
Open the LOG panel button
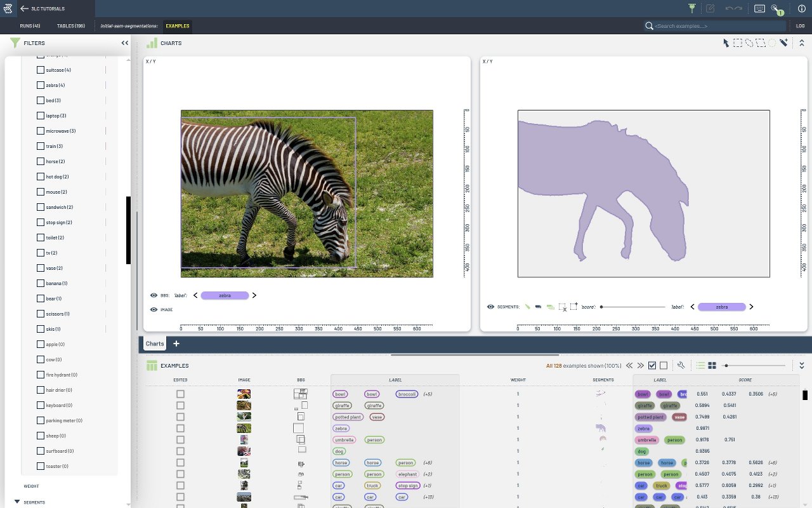click(x=800, y=26)
